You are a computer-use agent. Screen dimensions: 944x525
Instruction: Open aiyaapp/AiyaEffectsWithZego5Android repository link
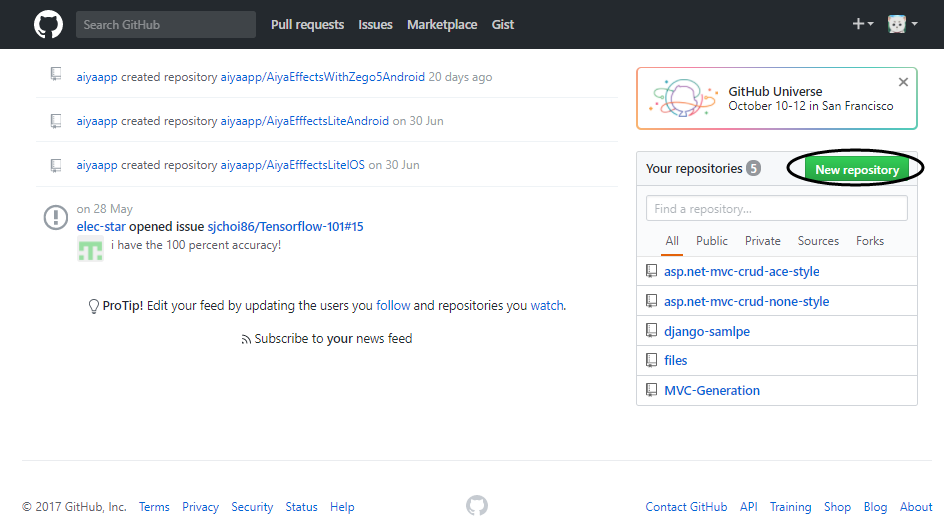point(323,77)
